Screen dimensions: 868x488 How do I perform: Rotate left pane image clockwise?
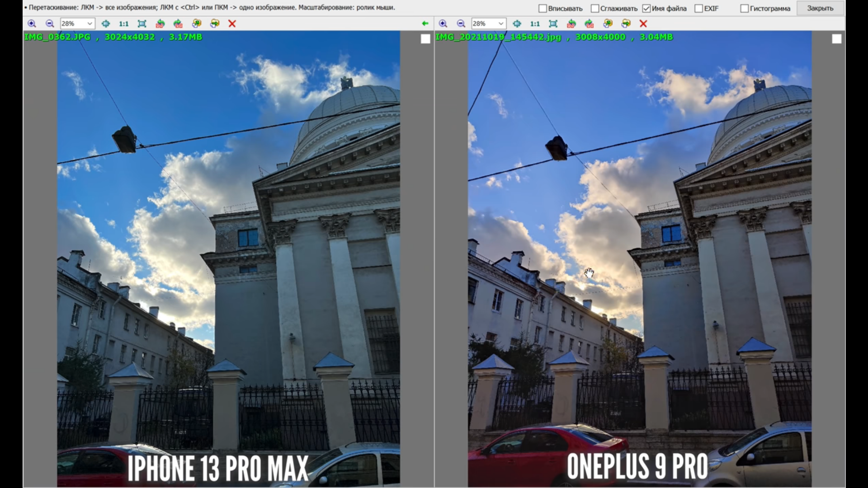178,23
